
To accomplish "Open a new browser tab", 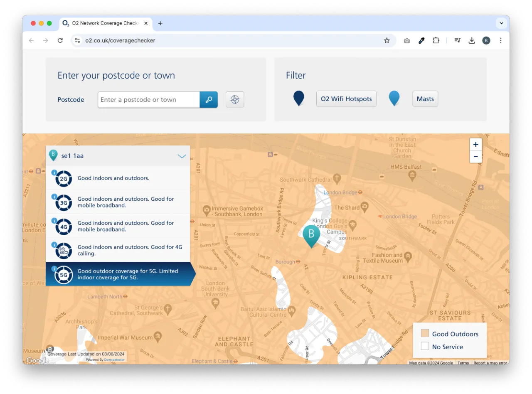I will [160, 23].
